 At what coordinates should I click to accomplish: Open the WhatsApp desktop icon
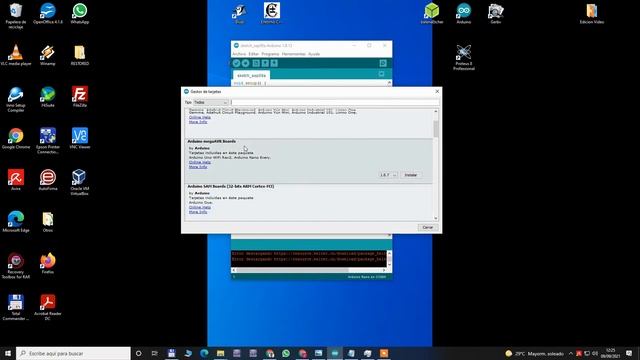coord(80,13)
